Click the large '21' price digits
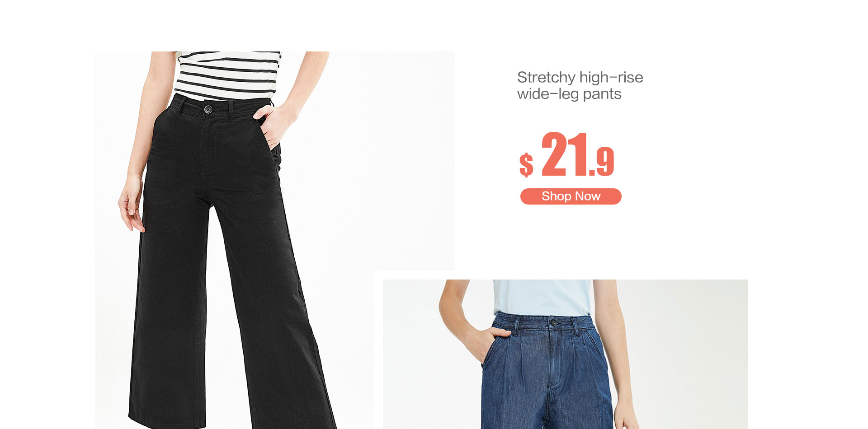The image size is (868, 429). [x=565, y=154]
